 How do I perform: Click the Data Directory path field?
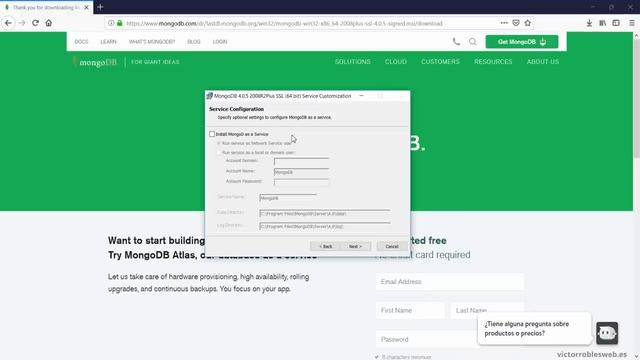[x=324, y=213]
